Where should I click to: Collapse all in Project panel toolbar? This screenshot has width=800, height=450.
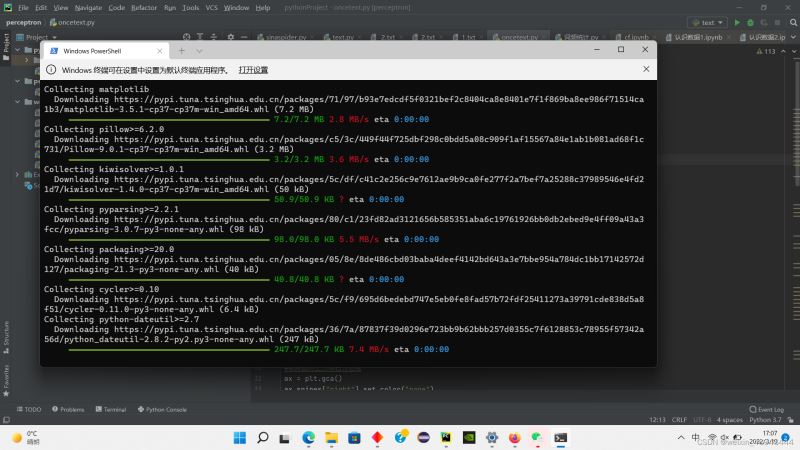(214, 37)
